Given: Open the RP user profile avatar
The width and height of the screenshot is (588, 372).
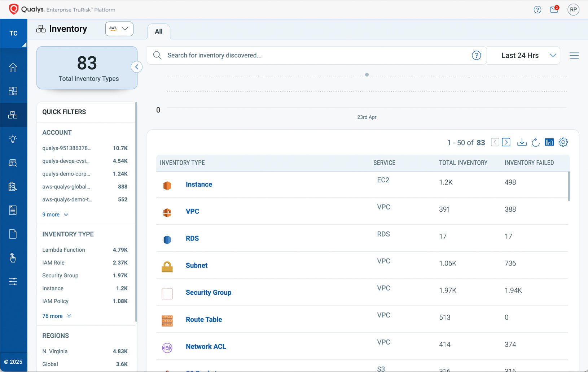Looking at the screenshot, I should [x=574, y=10].
